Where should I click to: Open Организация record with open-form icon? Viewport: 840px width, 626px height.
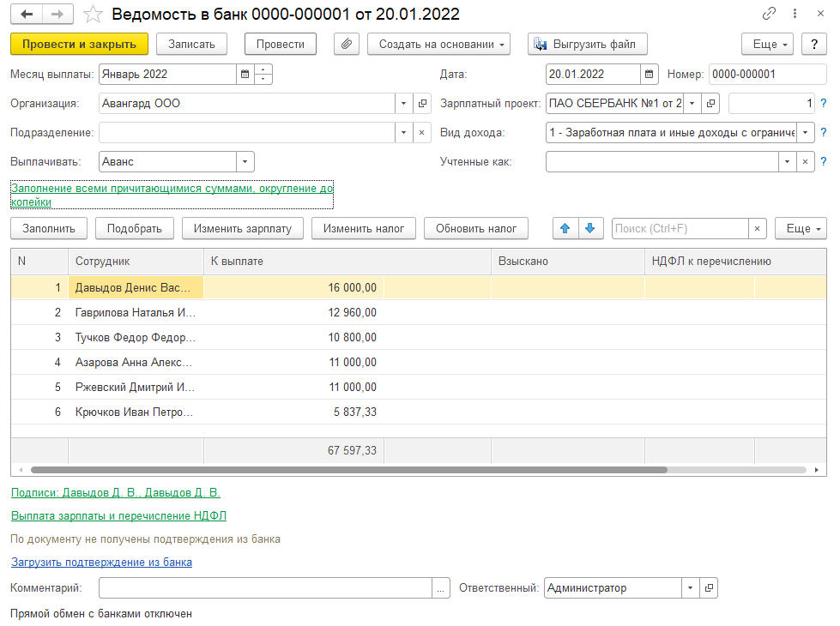click(x=422, y=104)
